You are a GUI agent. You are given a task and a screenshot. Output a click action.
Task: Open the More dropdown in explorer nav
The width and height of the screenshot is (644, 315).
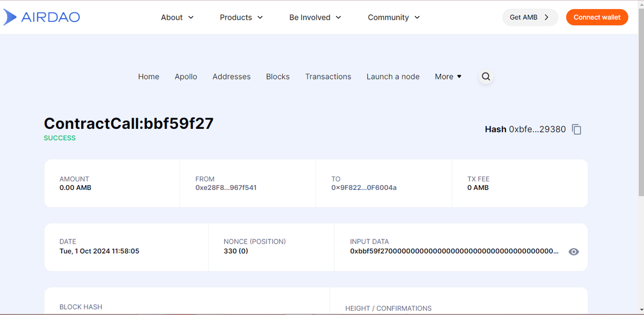[448, 77]
